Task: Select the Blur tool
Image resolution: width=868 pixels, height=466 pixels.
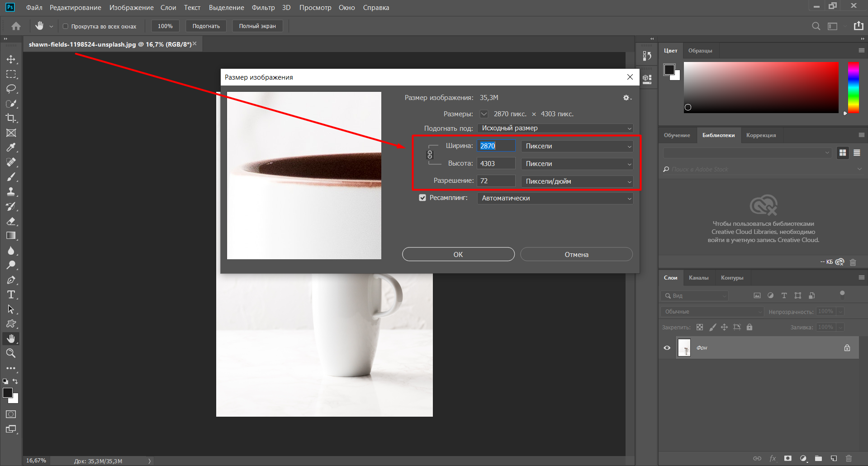Action: coord(11,251)
